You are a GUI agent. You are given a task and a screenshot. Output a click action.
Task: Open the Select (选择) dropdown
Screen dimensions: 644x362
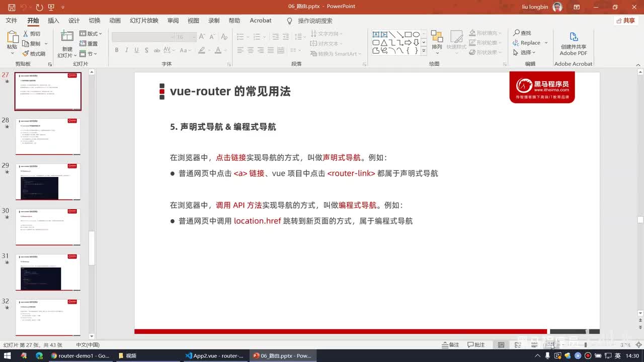[524, 52]
